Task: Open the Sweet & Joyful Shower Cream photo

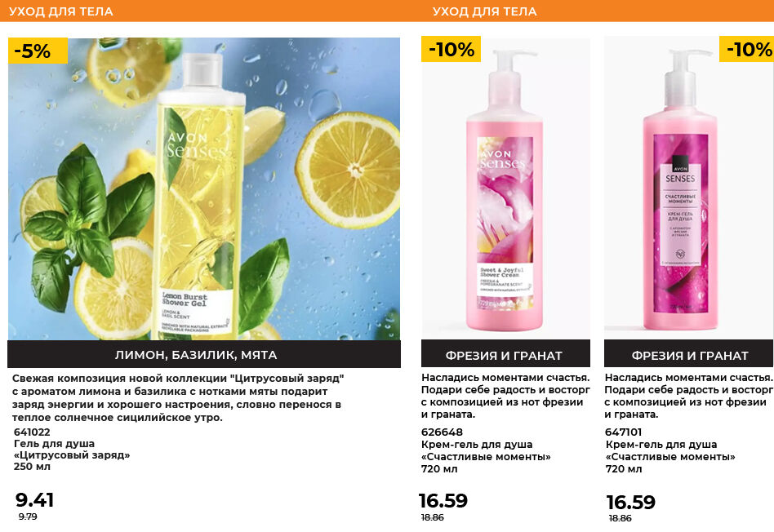Action: point(505,188)
